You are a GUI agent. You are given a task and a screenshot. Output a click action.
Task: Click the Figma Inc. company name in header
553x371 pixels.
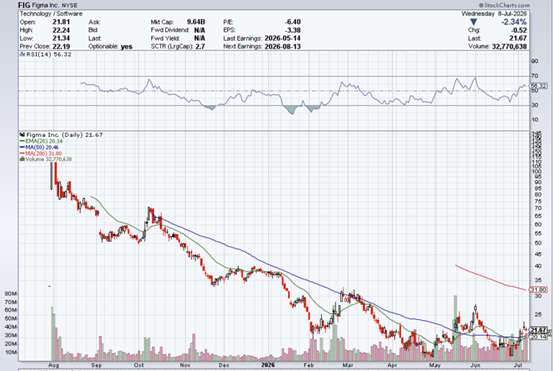46,5
